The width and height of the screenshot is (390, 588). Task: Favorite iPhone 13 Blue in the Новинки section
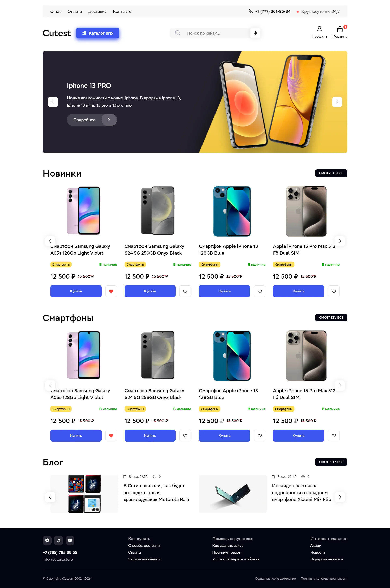pyautogui.click(x=260, y=291)
